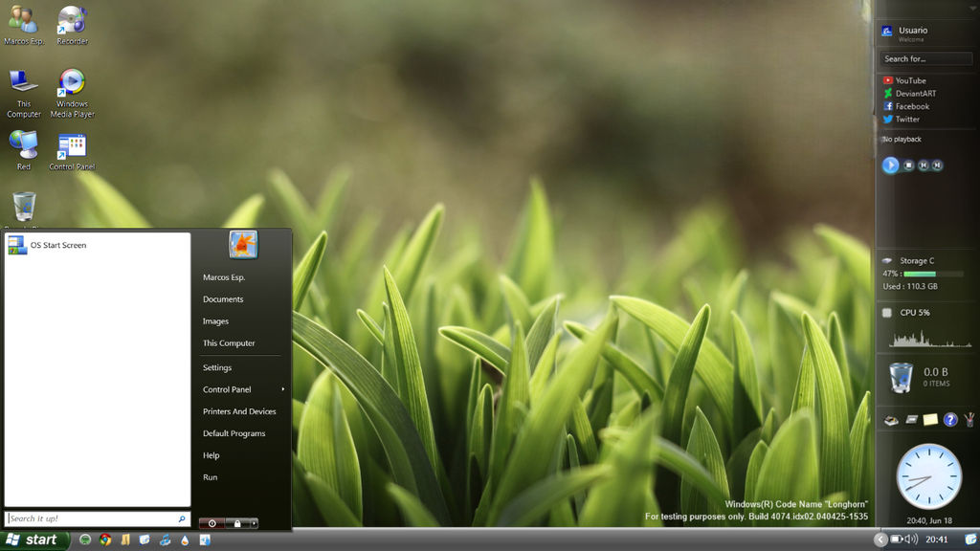Click the lock session button in the start menu
980x551 pixels.
coord(238,523)
